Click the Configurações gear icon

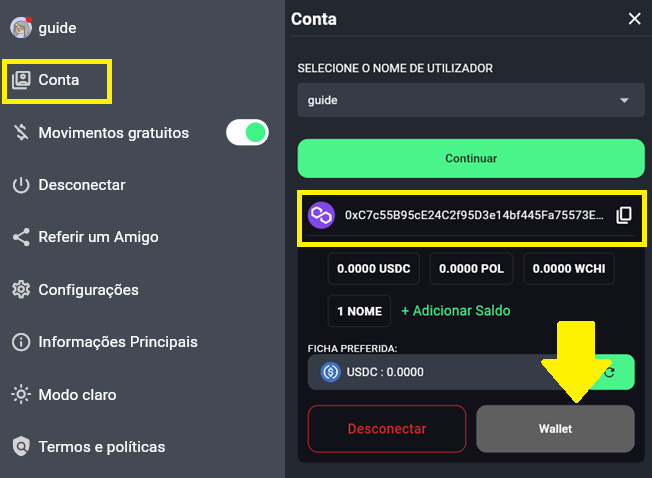pyautogui.click(x=20, y=290)
